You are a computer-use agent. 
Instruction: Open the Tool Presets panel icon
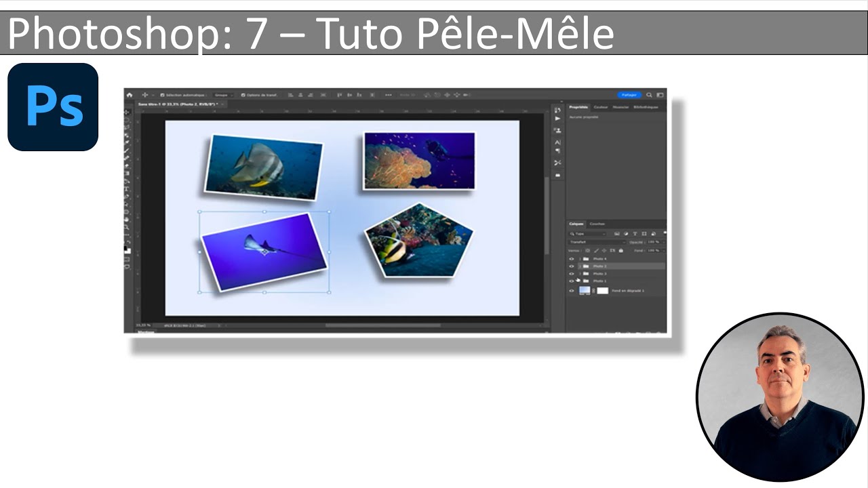pyautogui.click(x=557, y=163)
